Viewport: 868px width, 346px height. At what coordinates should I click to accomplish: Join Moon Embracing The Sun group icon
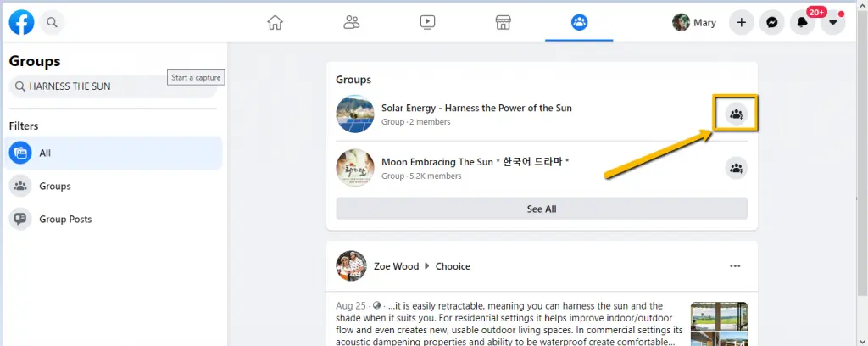click(736, 168)
